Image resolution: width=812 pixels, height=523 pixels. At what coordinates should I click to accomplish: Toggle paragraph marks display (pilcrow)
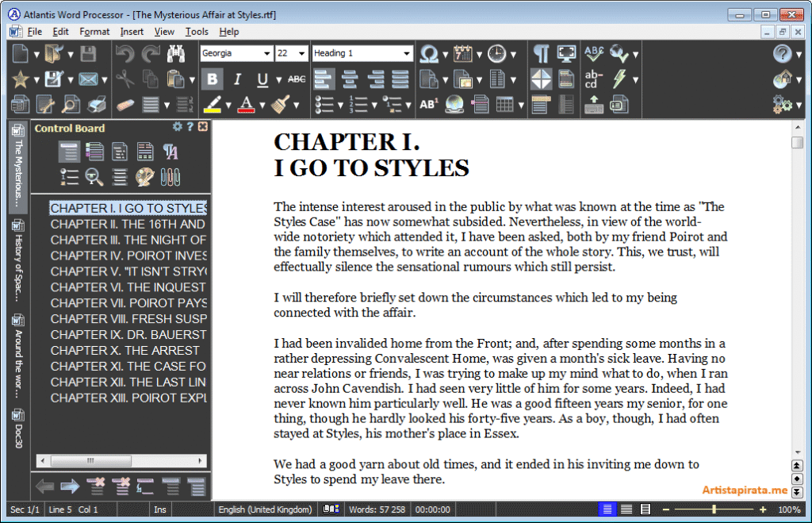pyautogui.click(x=541, y=54)
